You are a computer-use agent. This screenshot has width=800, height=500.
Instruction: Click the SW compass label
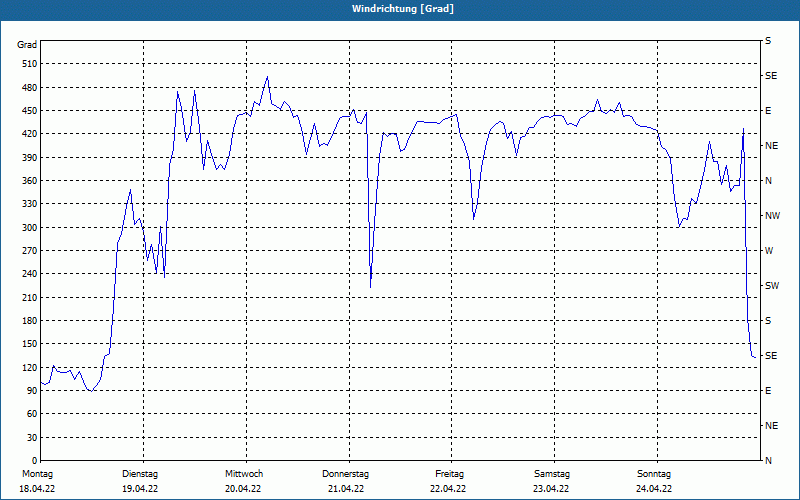point(772,286)
